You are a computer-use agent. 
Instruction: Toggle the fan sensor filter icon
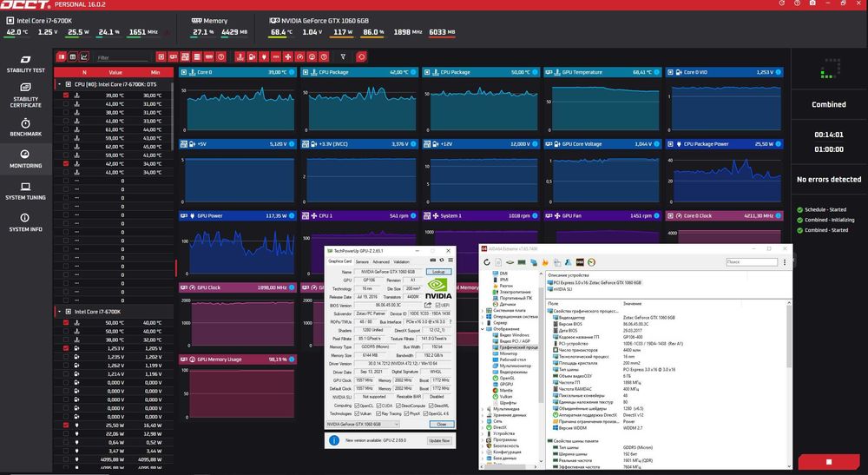click(x=288, y=57)
